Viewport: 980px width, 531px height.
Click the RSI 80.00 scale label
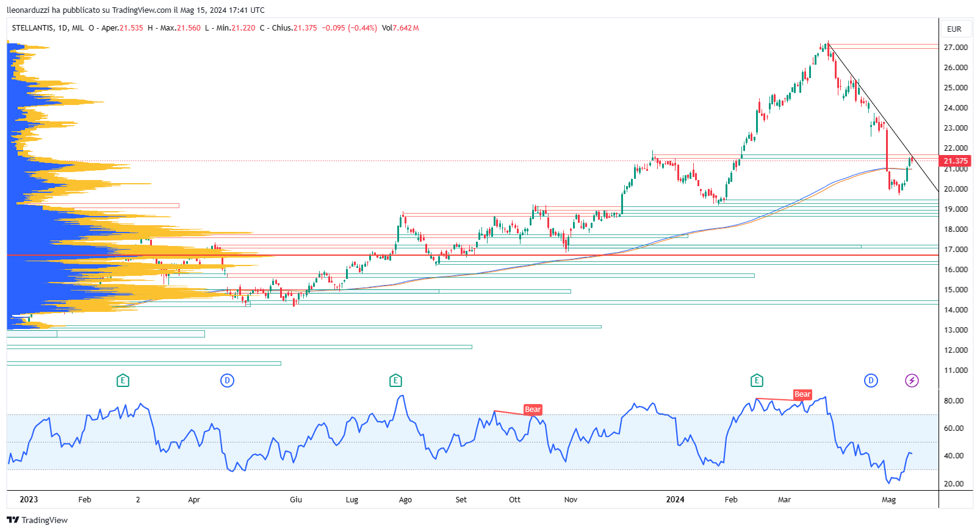point(954,401)
